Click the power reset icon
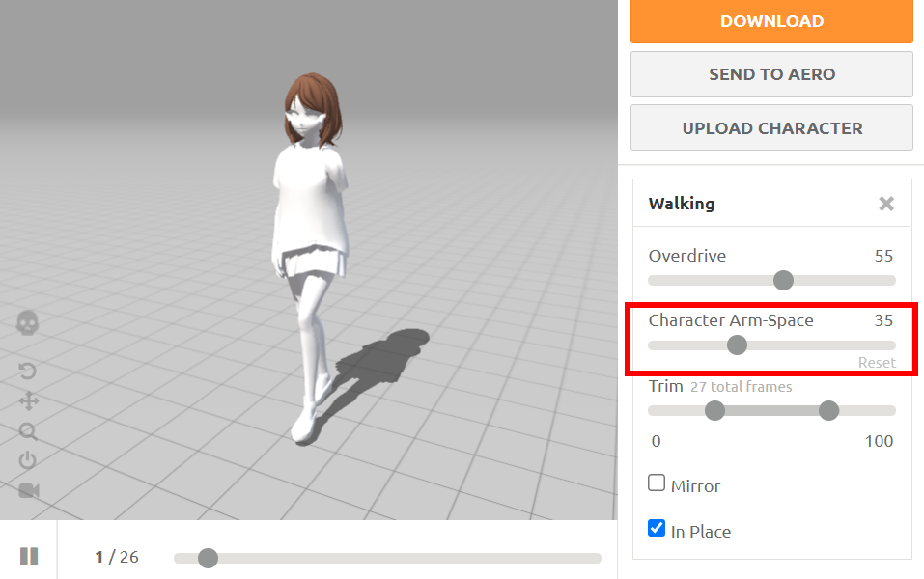Image resolution: width=924 pixels, height=579 pixels. 28,460
